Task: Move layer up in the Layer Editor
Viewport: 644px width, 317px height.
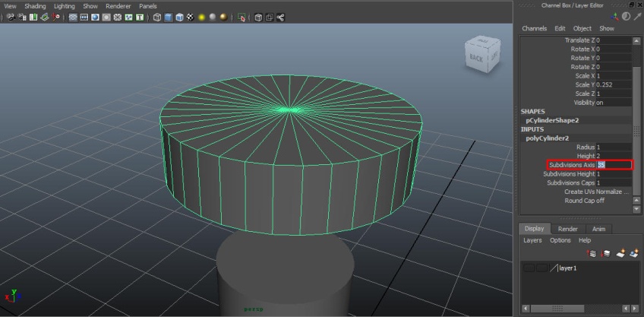Action: click(x=592, y=254)
